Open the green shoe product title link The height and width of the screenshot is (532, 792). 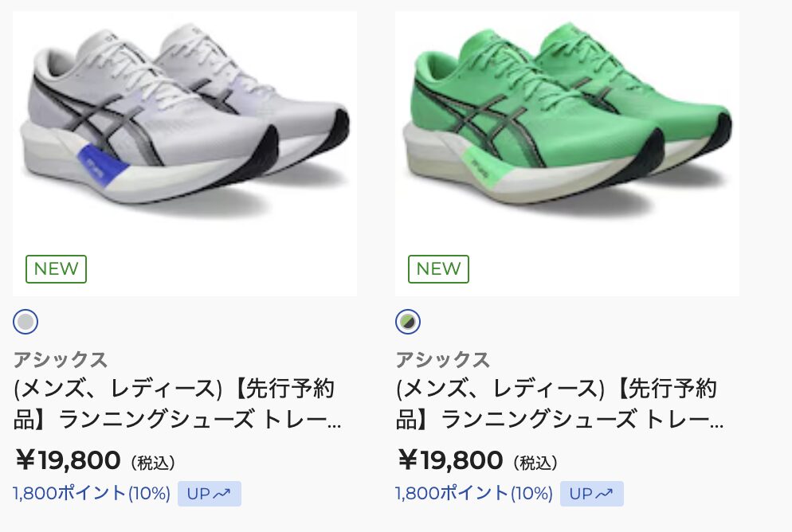[559, 404]
